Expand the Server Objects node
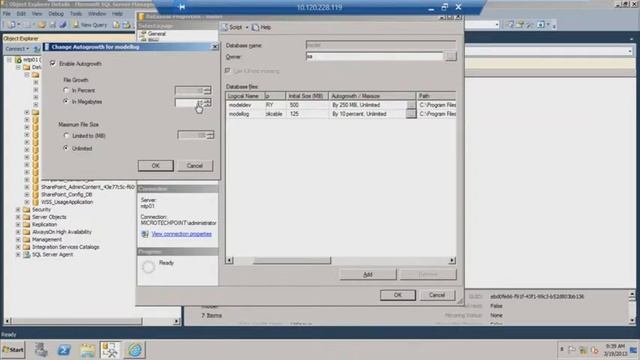Image resolution: width=640 pixels, height=360 pixels. click(18, 217)
